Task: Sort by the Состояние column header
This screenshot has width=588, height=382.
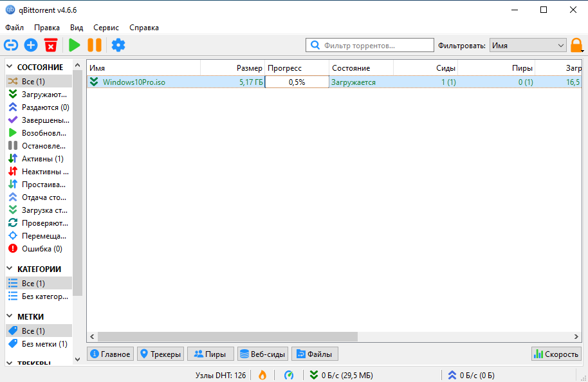Action: [361, 68]
